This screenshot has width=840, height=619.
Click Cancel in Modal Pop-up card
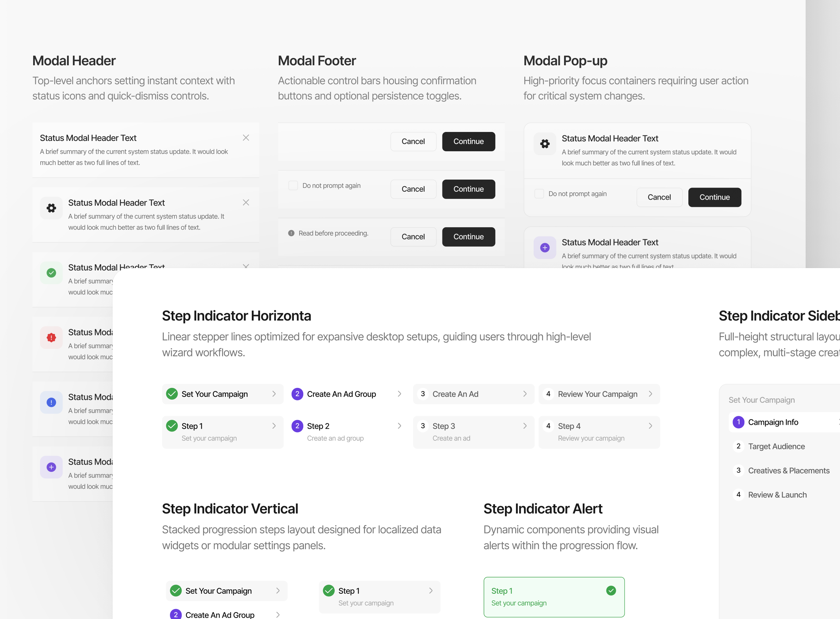[659, 197]
